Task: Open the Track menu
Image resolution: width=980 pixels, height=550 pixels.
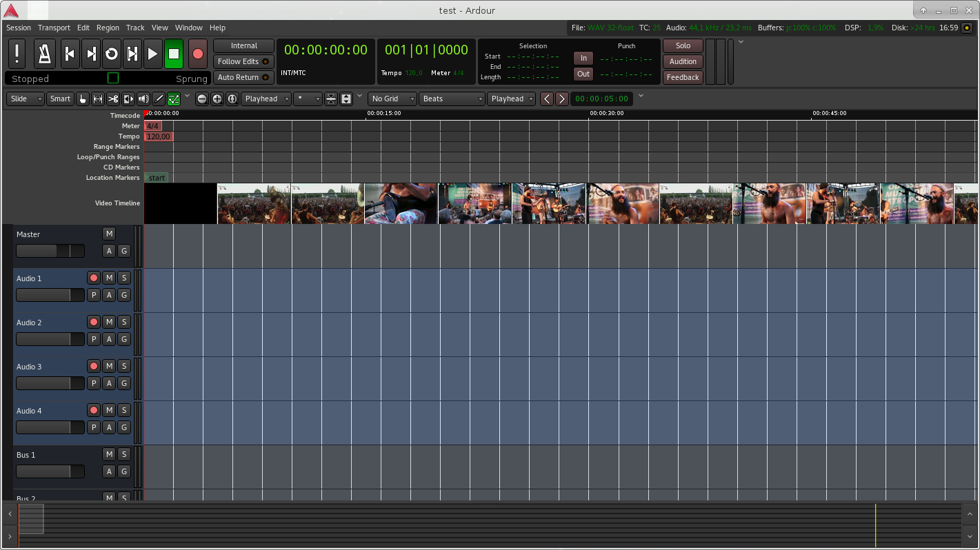Action: click(135, 28)
